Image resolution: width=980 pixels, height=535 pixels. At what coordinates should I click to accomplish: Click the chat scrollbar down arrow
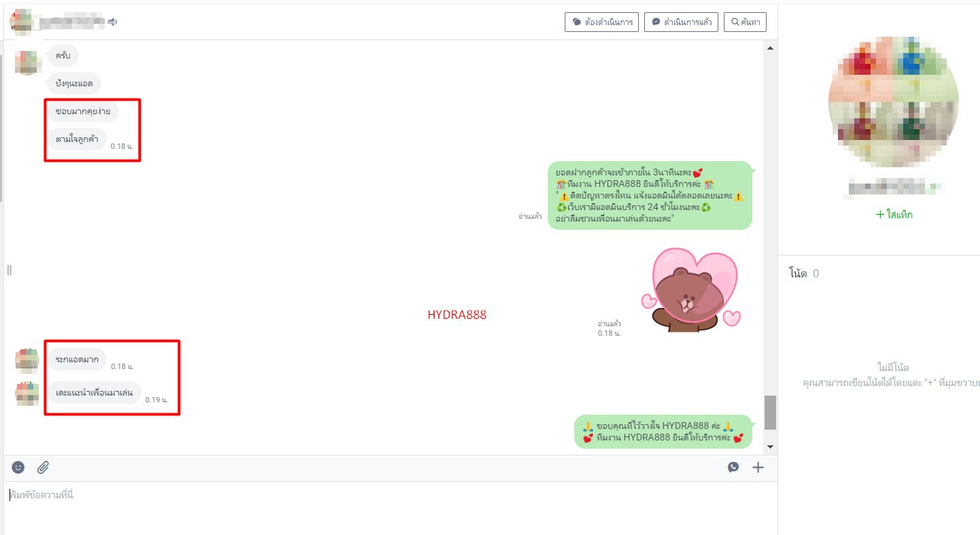point(770,447)
